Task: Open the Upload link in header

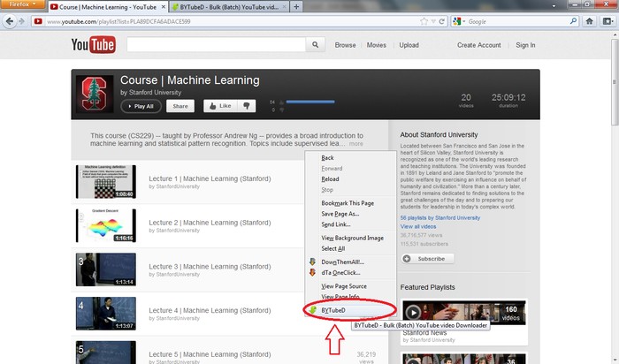Action: coord(409,45)
